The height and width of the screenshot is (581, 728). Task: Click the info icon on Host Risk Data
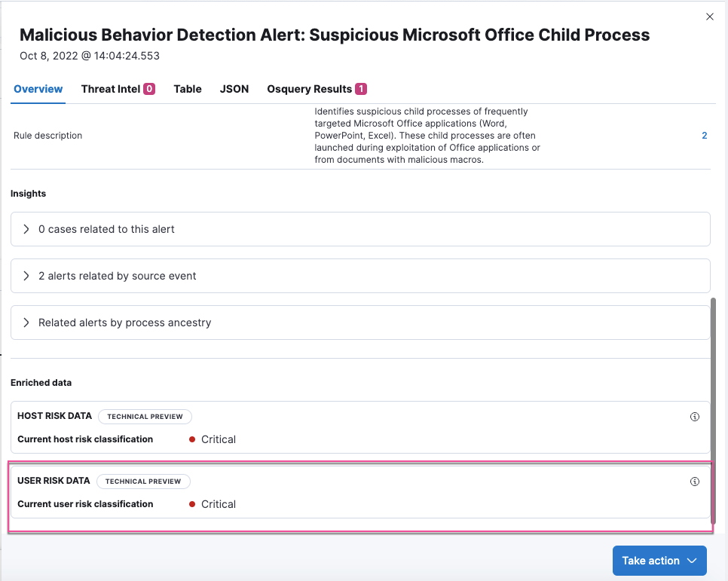694,416
